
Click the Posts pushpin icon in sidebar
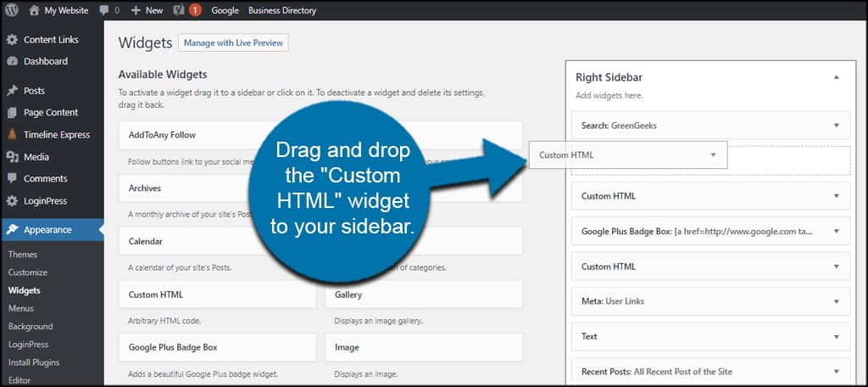tap(12, 91)
